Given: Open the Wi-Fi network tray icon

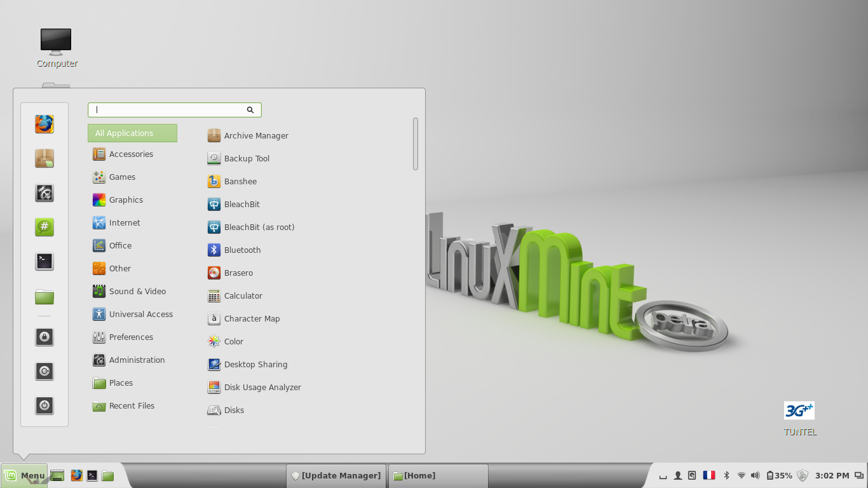Looking at the screenshot, I should 741,475.
